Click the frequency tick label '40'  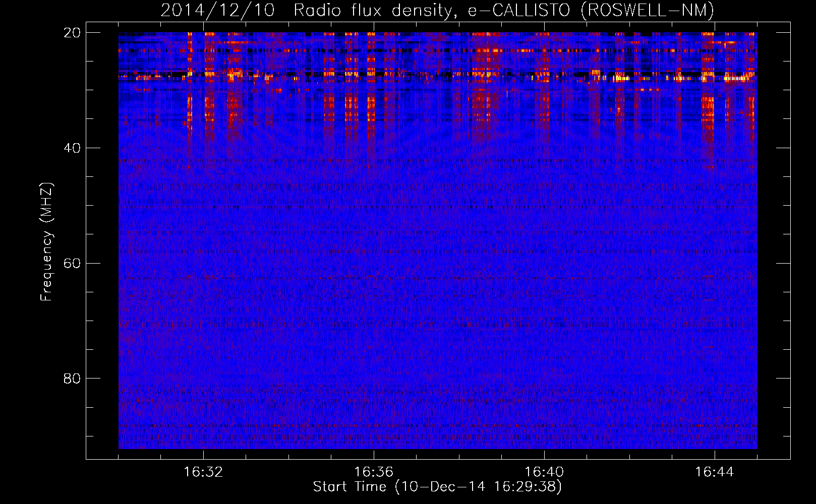point(72,148)
